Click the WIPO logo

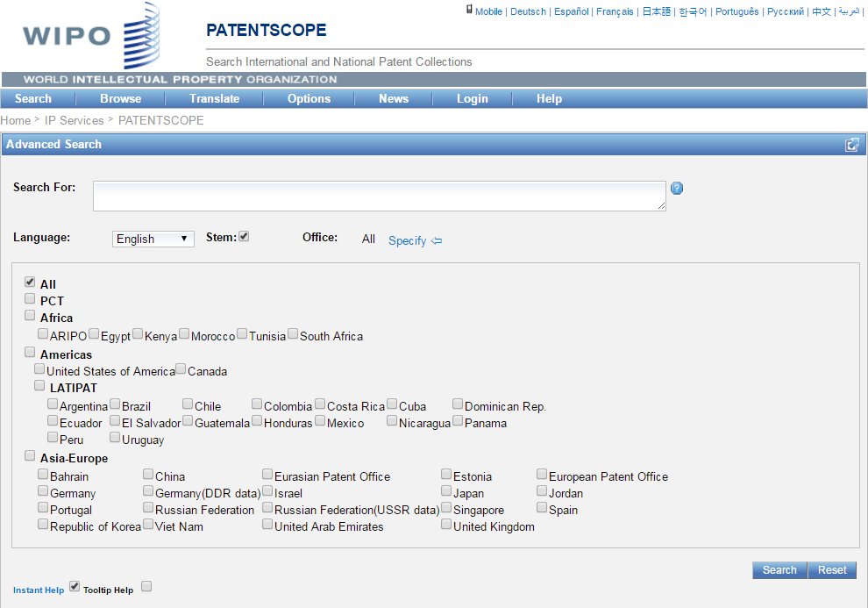point(91,36)
